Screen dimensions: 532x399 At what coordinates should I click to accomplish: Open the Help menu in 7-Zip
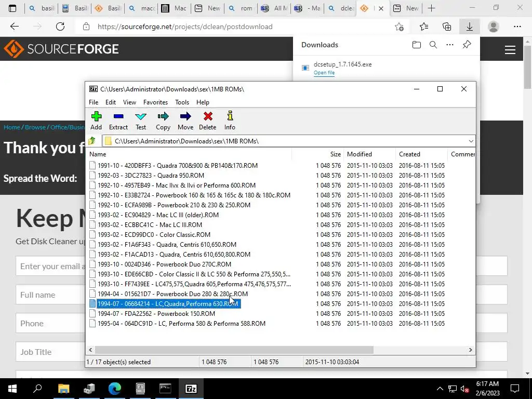pos(203,102)
